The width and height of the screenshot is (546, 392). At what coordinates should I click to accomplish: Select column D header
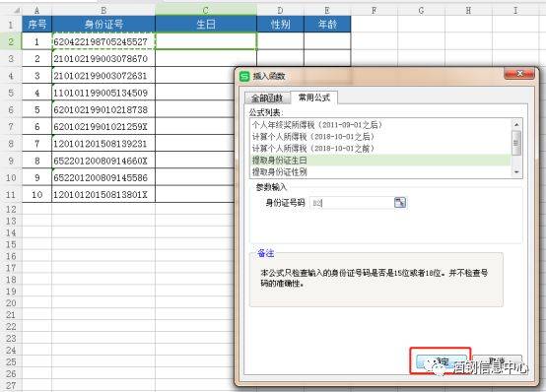pos(280,11)
